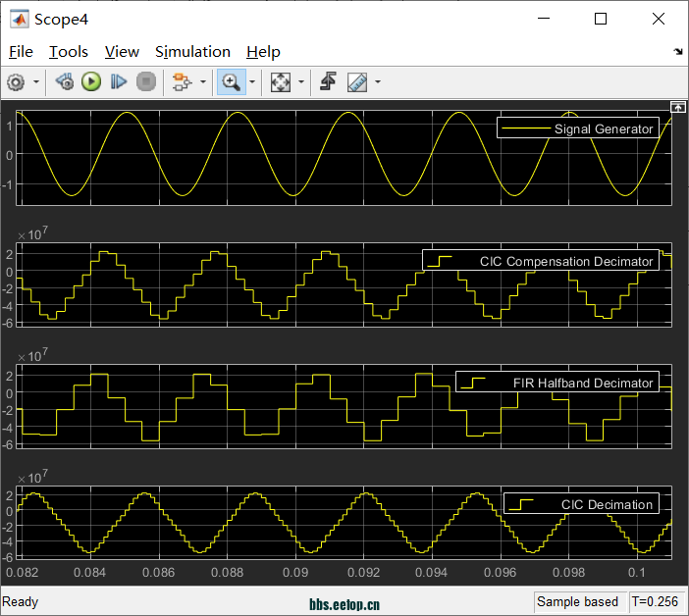Click the Ready status text

21,601
